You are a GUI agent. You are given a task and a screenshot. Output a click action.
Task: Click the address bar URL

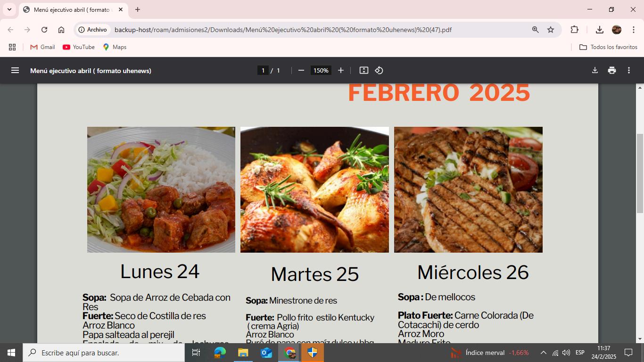[x=283, y=30]
